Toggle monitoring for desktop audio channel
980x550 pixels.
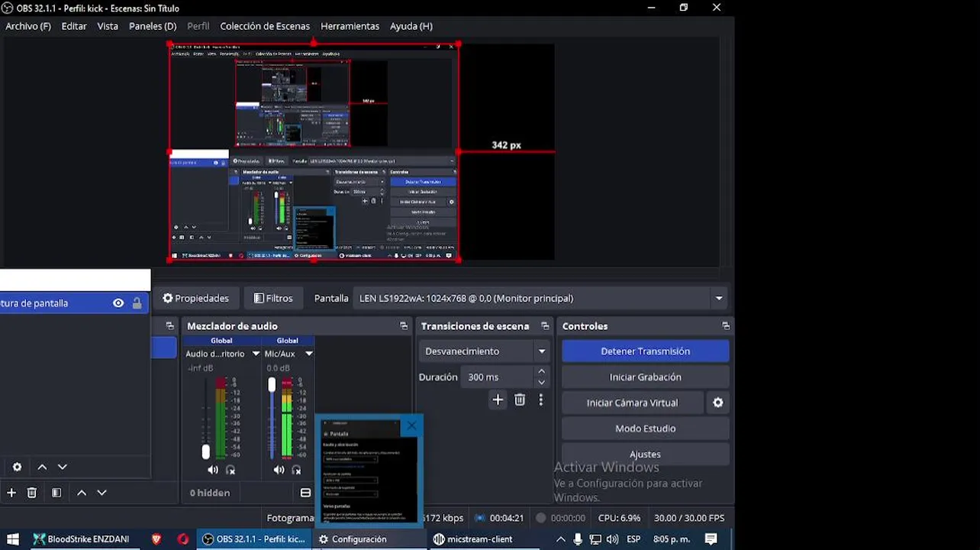(230, 470)
